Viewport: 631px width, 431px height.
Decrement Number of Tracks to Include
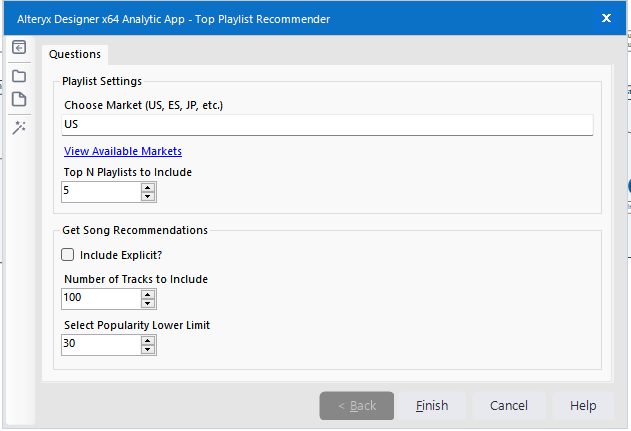point(149,303)
